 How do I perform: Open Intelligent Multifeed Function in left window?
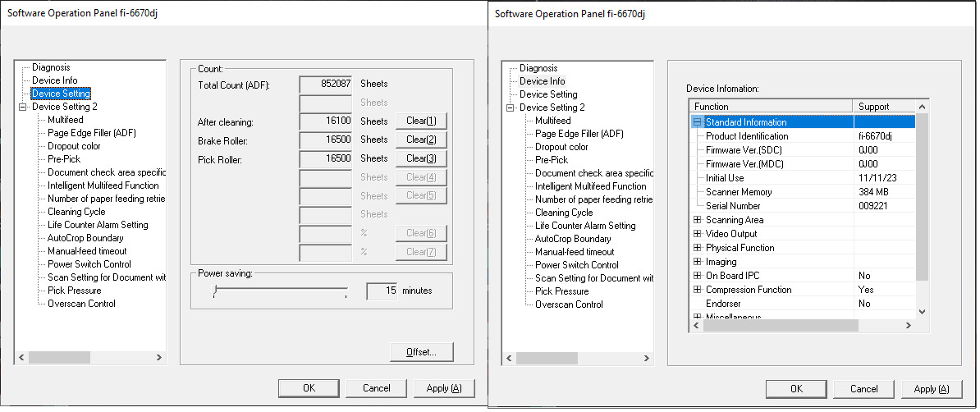[103, 185]
